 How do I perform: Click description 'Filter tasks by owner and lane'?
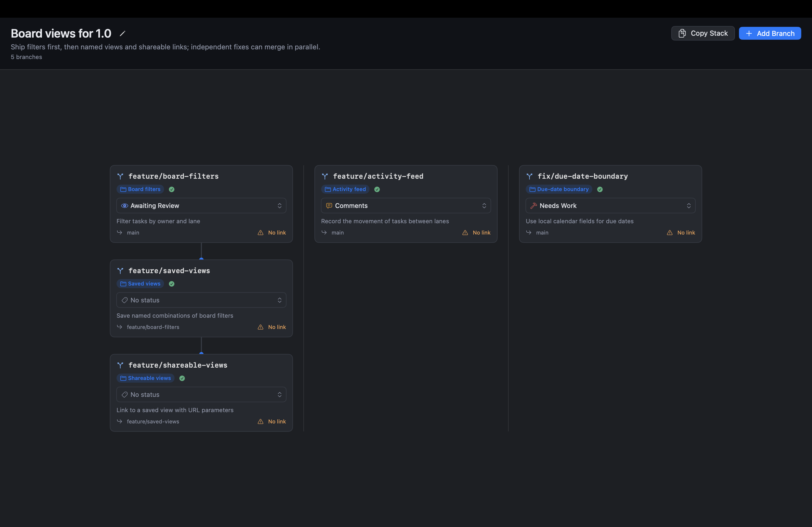158,221
